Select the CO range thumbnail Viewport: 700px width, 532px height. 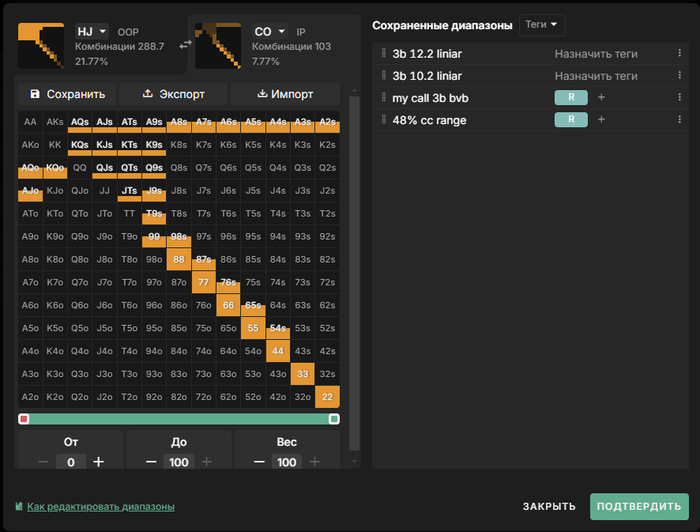pos(218,46)
